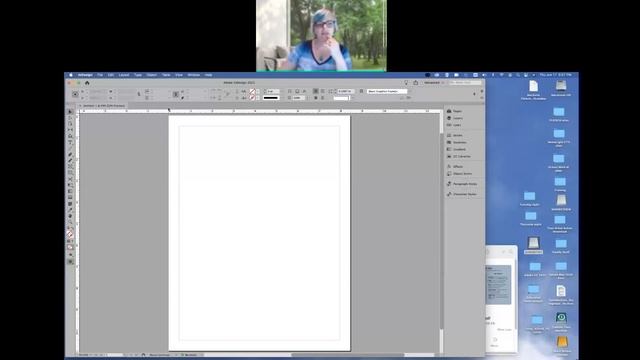Click the Untitled-1 document tab
This screenshot has width=640, height=360.
coord(104,106)
